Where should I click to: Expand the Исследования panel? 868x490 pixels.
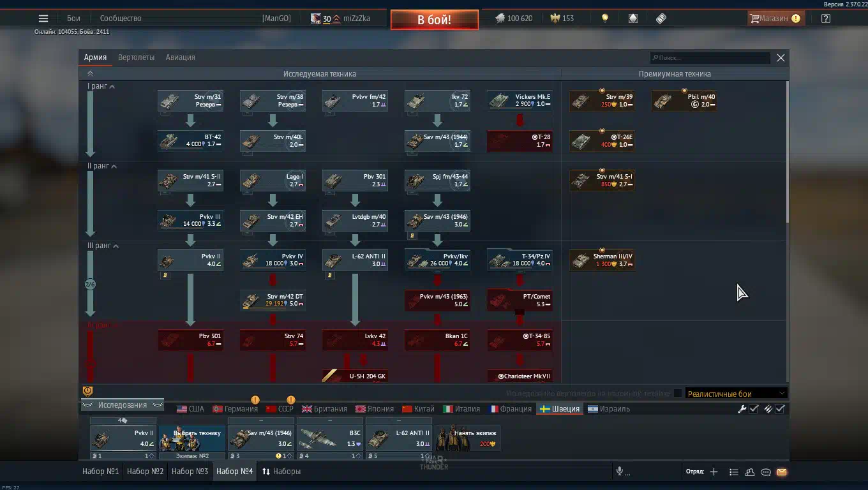coord(122,405)
